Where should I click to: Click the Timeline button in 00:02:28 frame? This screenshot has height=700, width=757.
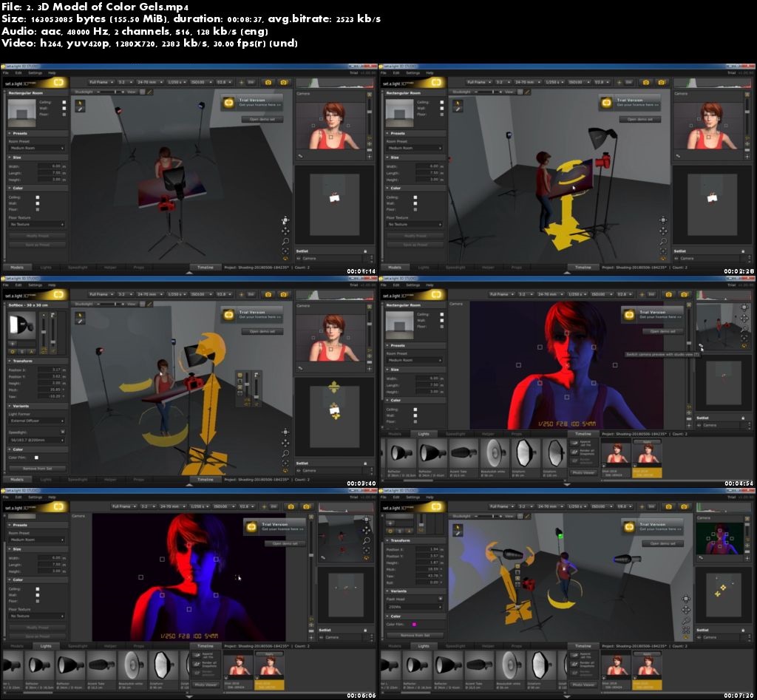coord(583,268)
